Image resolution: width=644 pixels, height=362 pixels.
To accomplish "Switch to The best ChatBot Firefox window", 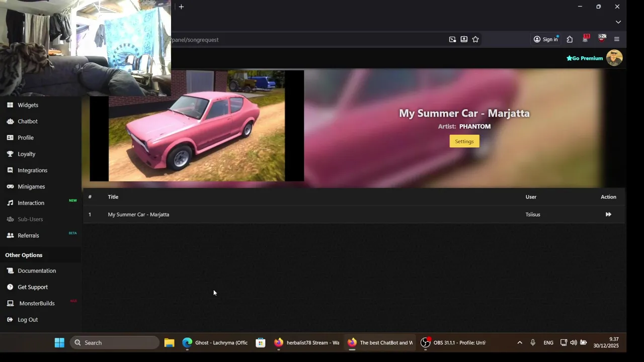I will click(x=380, y=343).
